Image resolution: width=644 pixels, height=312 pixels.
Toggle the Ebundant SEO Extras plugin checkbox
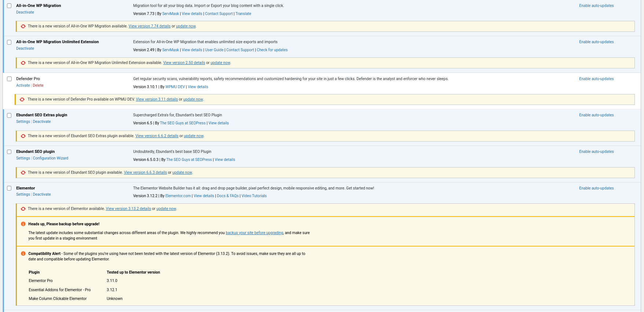tap(9, 115)
